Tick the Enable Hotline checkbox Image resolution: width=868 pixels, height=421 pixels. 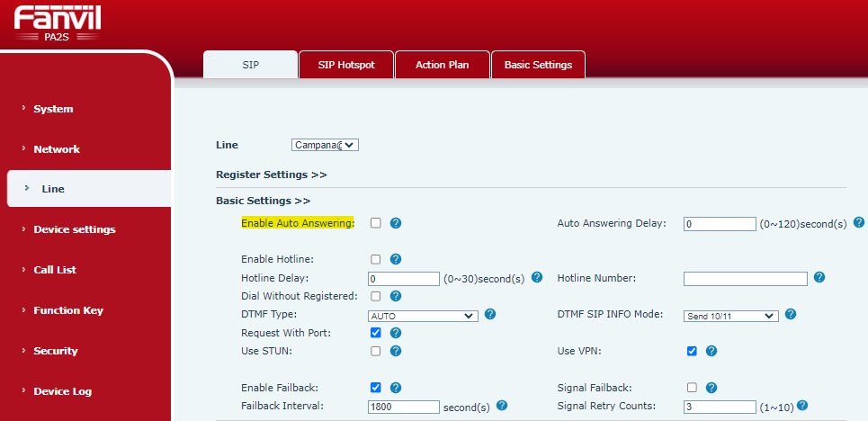(376, 259)
